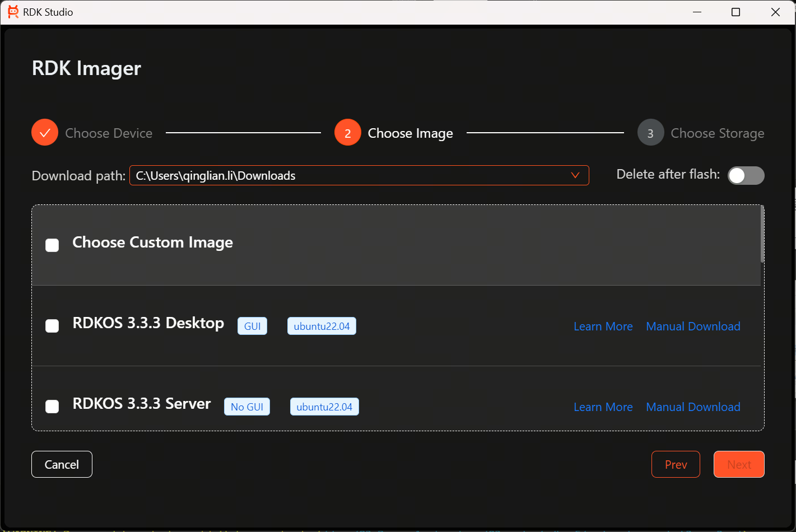Viewport: 796px width, 532px height.
Task: Select the Choose Image step circle
Action: [x=347, y=132]
